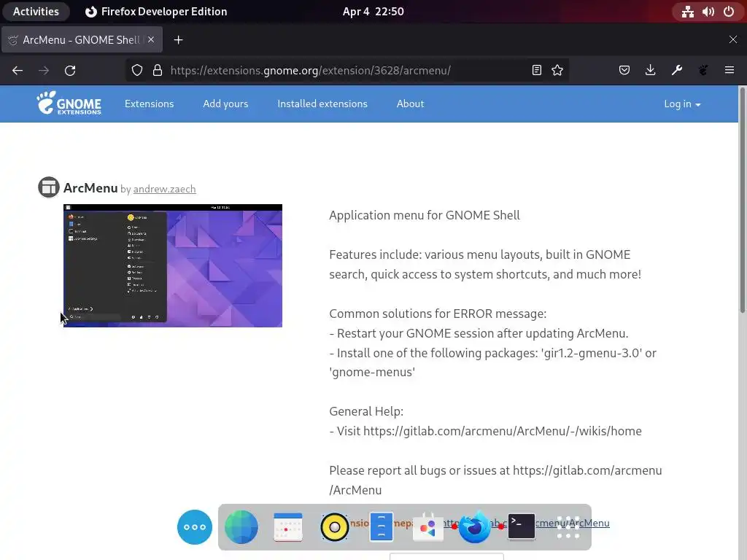Image resolution: width=747 pixels, height=560 pixels.
Task: Go to Installed extensions
Action: 322,104
